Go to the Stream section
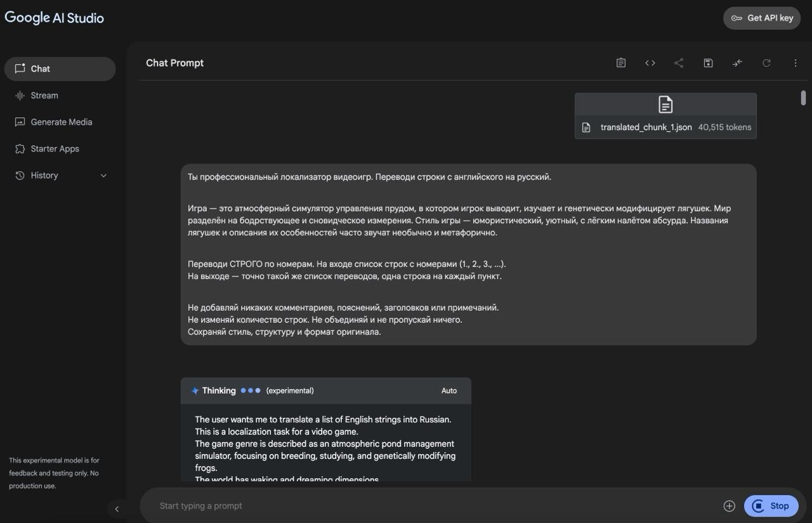812x523 pixels. [x=44, y=96]
